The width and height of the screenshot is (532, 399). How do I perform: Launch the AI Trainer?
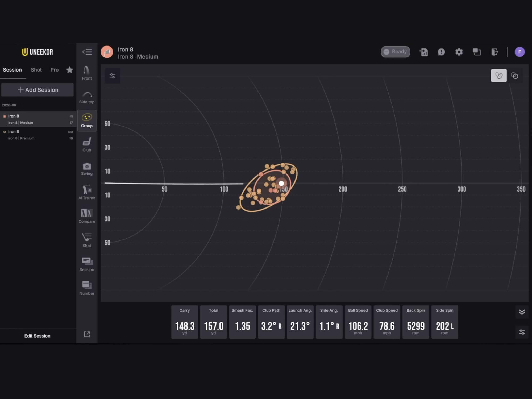[87, 192]
